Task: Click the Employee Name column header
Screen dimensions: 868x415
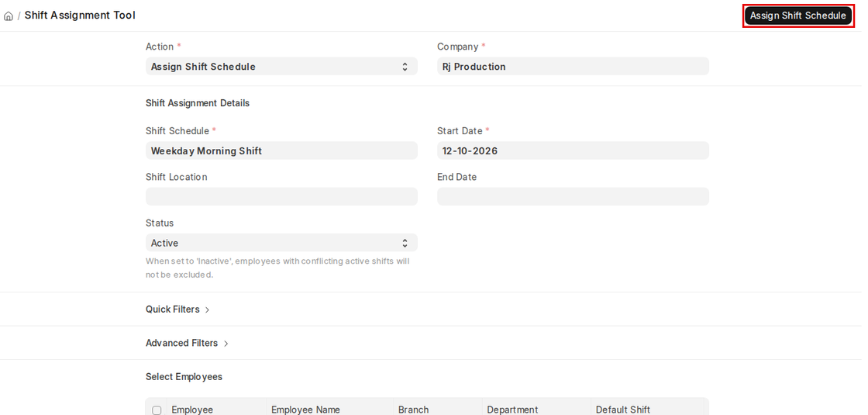Action: coord(305,410)
